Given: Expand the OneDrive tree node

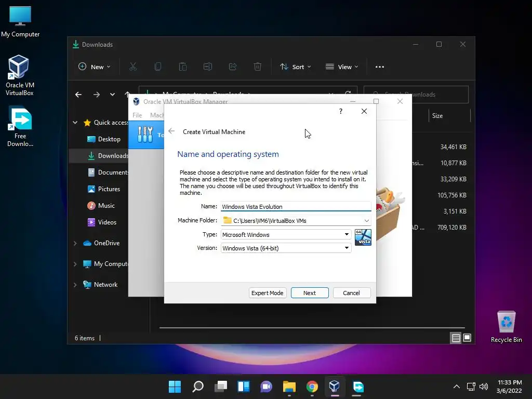Looking at the screenshot, I should (x=75, y=243).
